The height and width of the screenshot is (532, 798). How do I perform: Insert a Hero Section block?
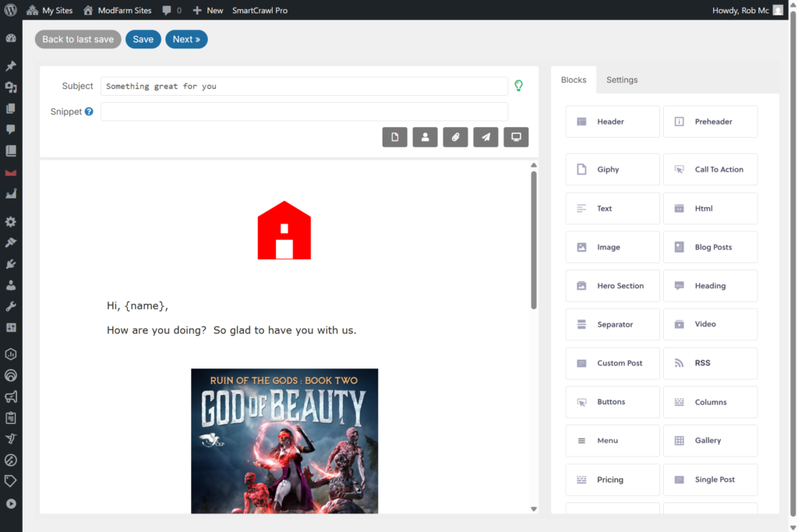[613, 286]
